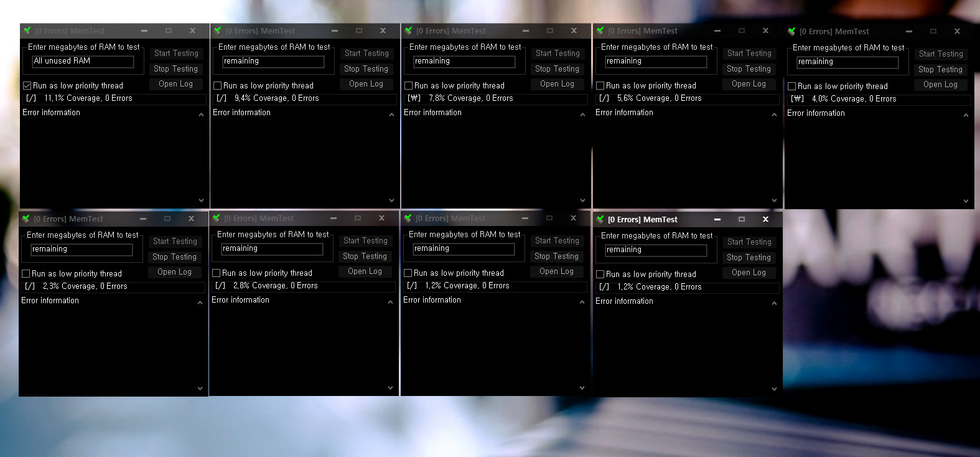Click error list scroll-down arrow in 11.1% window
Screen dimensions: 980x457
(201, 200)
